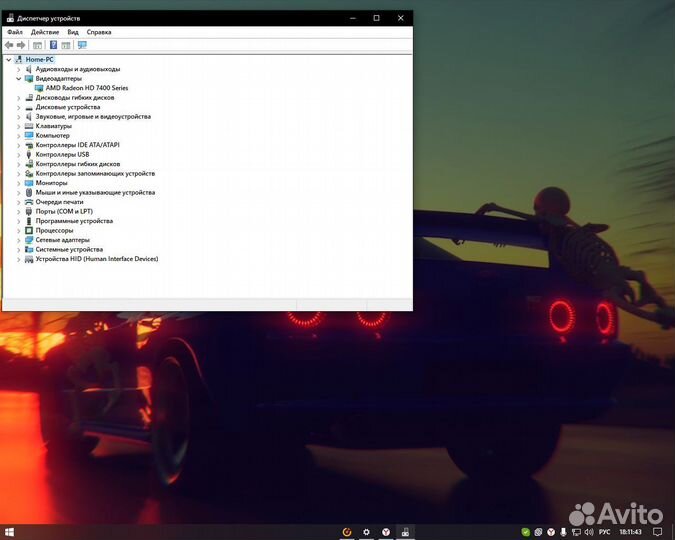Go back with the toolbar Back arrow
Screen dimensions: 675x540
9,45
